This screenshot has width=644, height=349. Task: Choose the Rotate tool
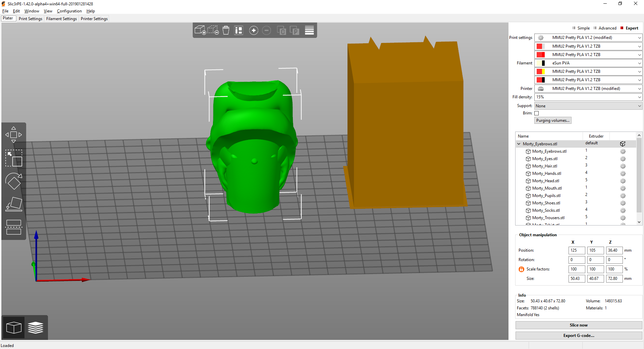pos(13,181)
